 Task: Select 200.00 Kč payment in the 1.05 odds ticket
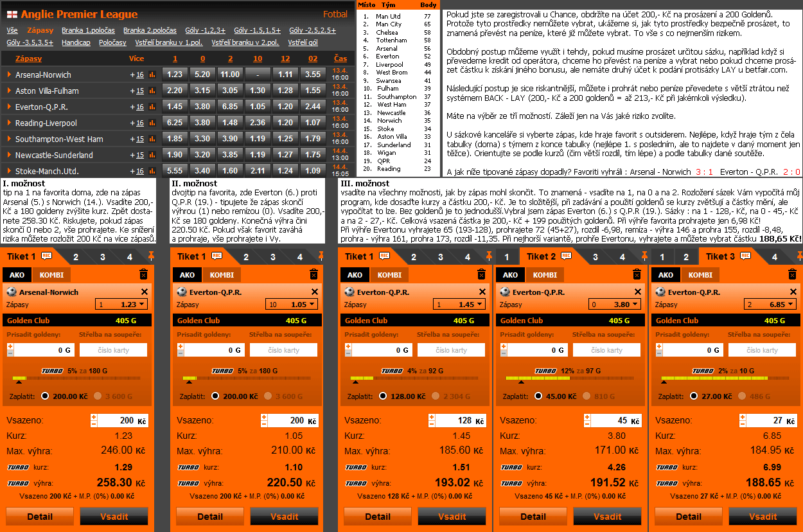pos(215,396)
